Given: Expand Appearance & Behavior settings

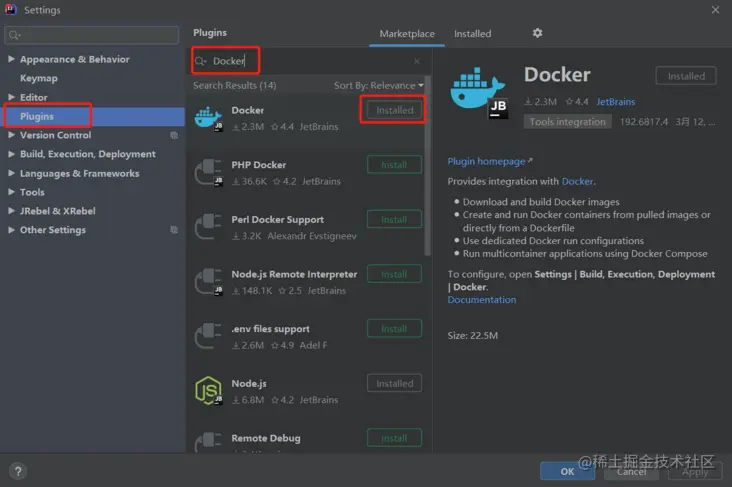Looking at the screenshot, I should (11, 59).
